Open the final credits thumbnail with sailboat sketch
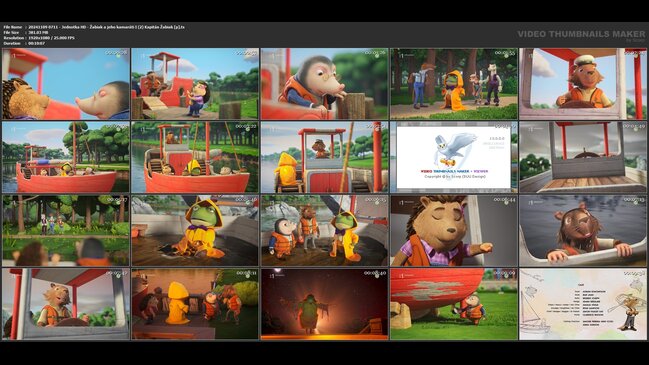This screenshot has width=649, height=365. 583,304
